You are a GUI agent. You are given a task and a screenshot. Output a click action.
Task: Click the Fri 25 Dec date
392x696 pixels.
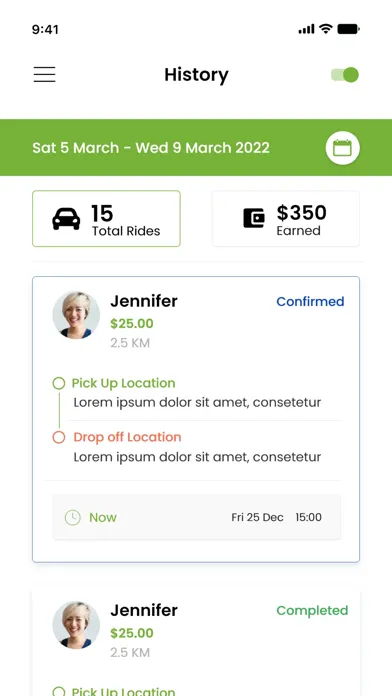257,517
